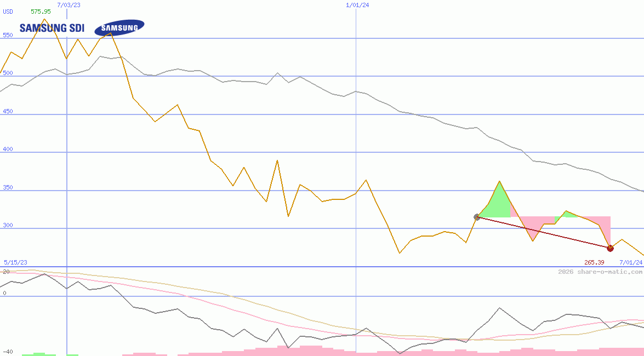Click the 1/01/24 date label
The width and height of the screenshot is (644, 356).
coord(357,5)
